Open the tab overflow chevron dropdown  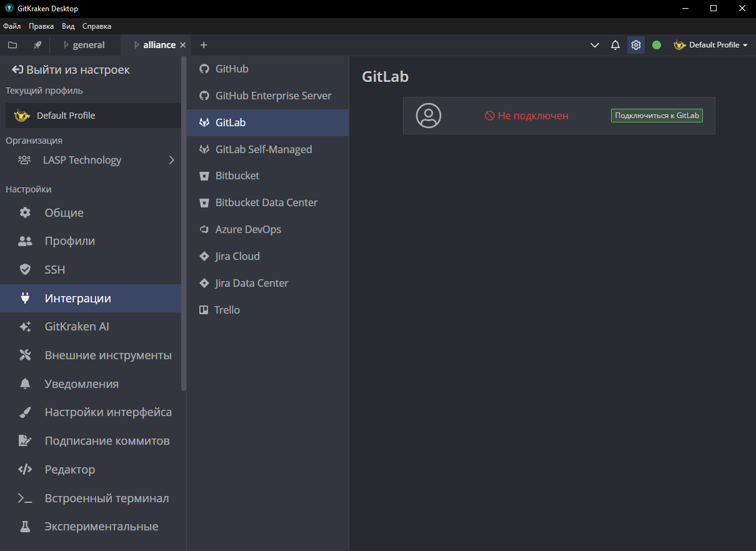tap(594, 44)
